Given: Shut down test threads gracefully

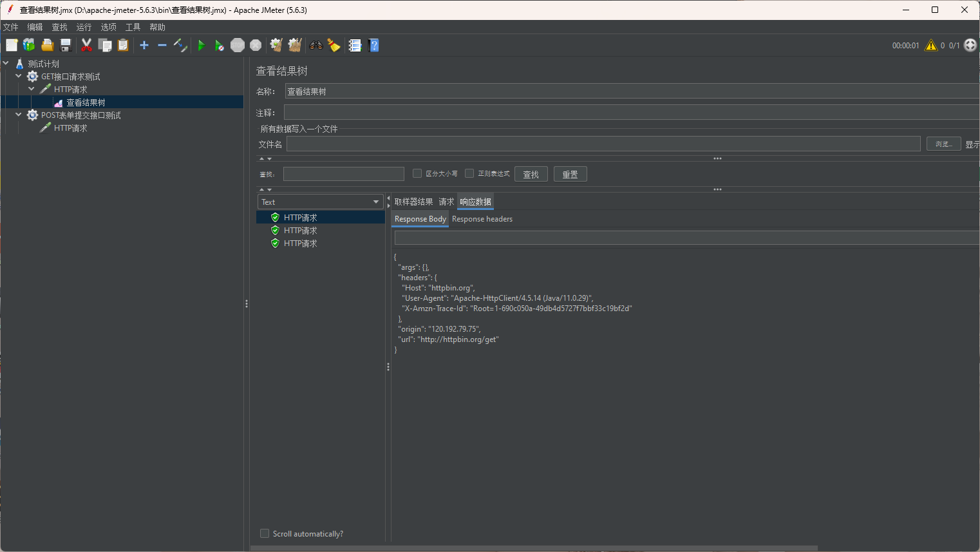Looking at the screenshot, I should point(256,45).
